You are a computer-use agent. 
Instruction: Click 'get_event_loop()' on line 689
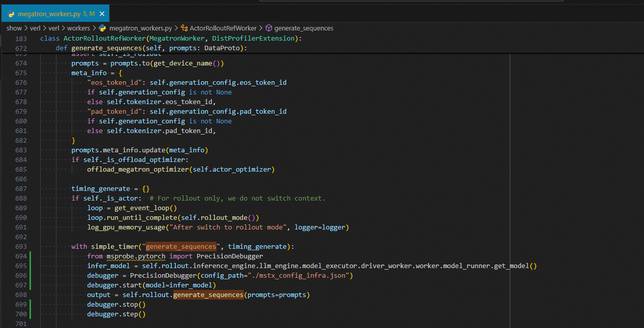point(145,208)
